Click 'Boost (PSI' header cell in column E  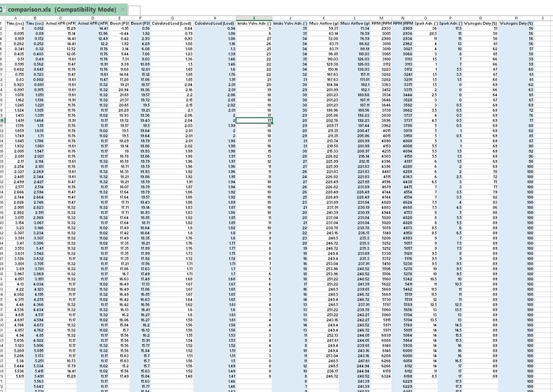tap(120, 23)
